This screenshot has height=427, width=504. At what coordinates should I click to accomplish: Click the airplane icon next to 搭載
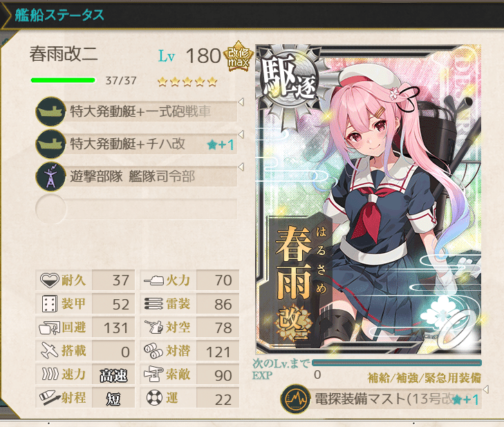(x=49, y=350)
